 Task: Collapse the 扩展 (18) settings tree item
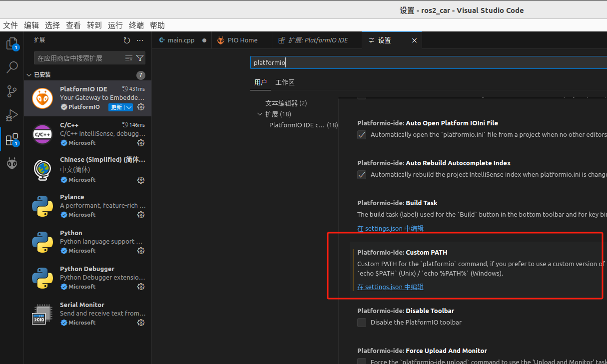pyautogui.click(x=260, y=114)
